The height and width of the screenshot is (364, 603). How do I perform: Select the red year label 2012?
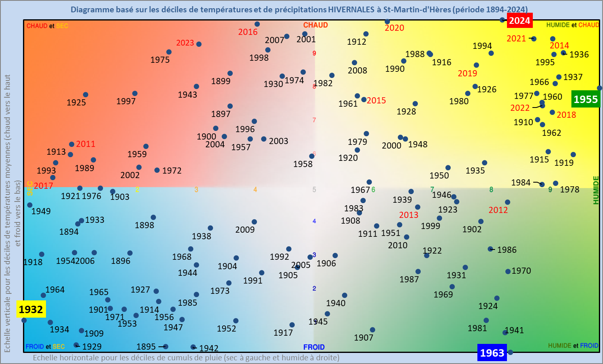pyautogui.click(x=498, y=210)
